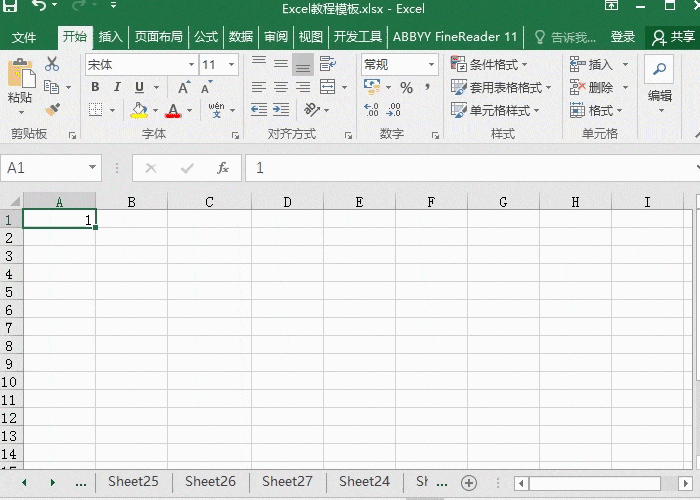Click the Paste clipboard icon
The width and height of the screenshot is (700, 500).
(x=20, y=73)
